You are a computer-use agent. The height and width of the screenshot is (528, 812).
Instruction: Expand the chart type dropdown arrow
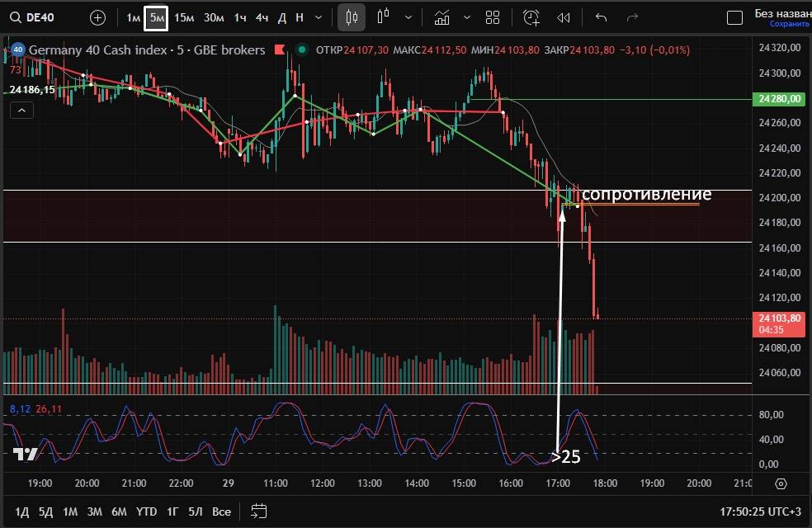[x=408, y=17]
